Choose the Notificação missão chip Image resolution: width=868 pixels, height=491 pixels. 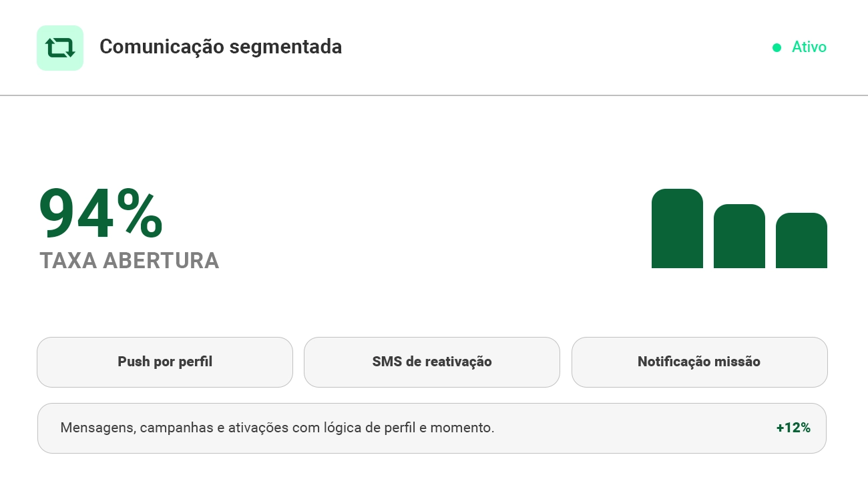[699, 362]
